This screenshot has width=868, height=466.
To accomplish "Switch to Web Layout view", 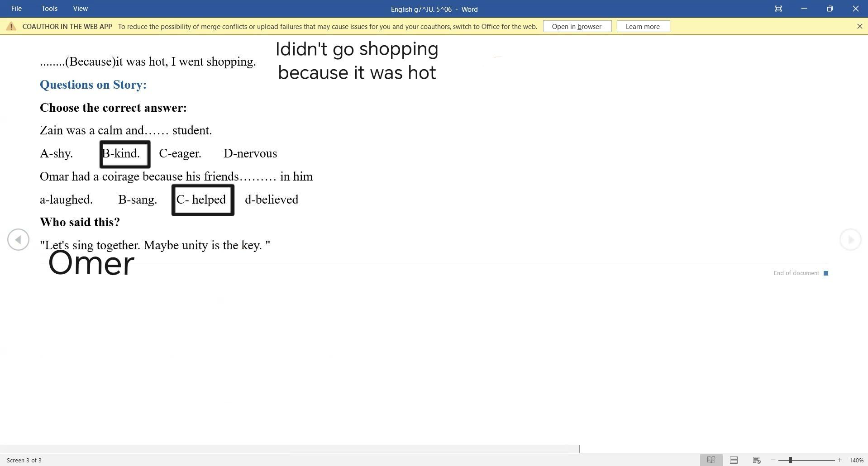I will pyautogui.click(x=756, y=460).
